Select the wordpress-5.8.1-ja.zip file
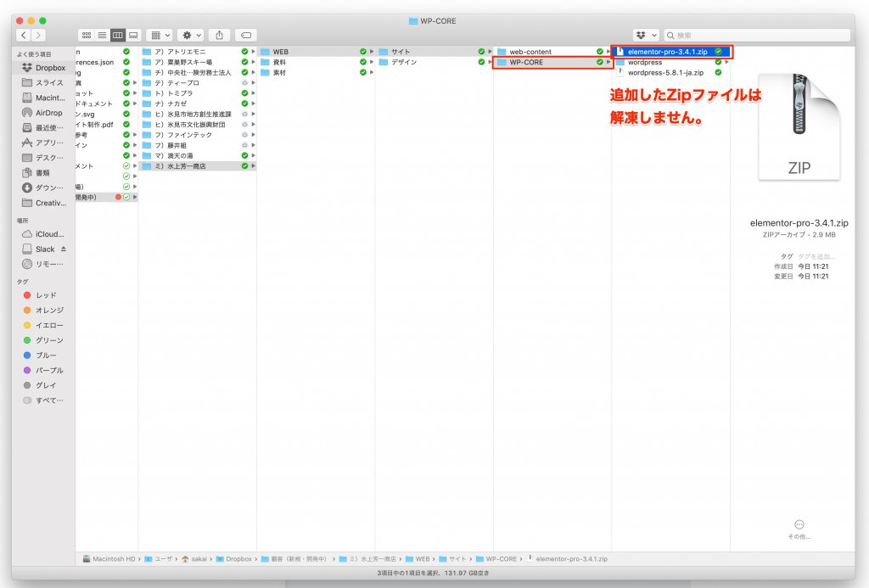Viewport: 869px width, 588px height. 666,72
